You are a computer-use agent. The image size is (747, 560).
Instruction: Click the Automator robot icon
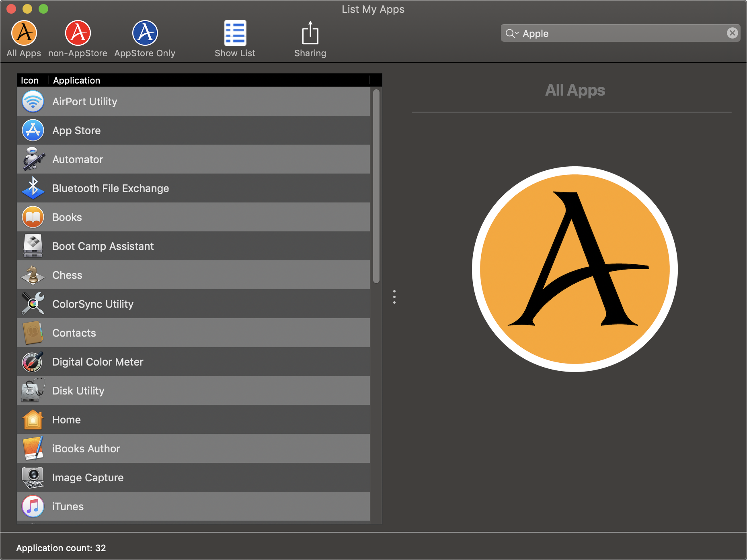[33, 159]
